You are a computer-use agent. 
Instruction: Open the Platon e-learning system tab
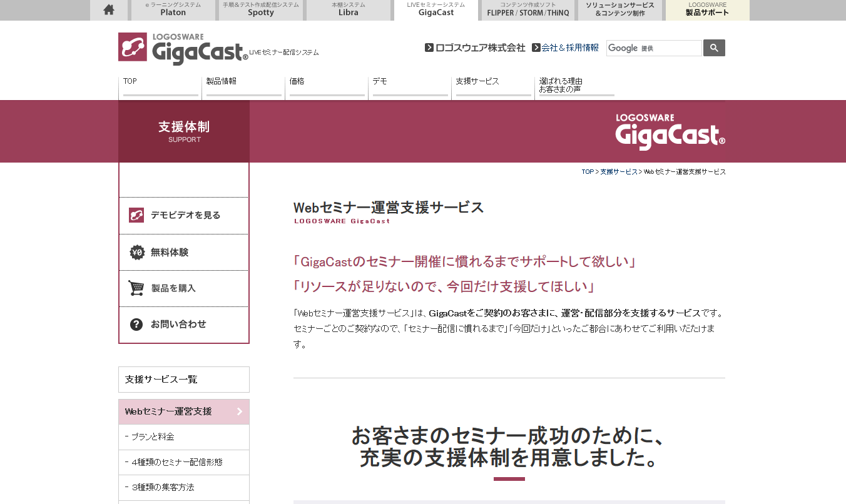coord(173,10)
